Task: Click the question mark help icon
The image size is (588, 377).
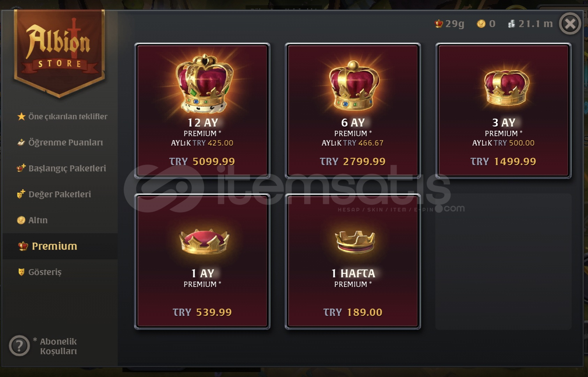Action: pos(20,346)
